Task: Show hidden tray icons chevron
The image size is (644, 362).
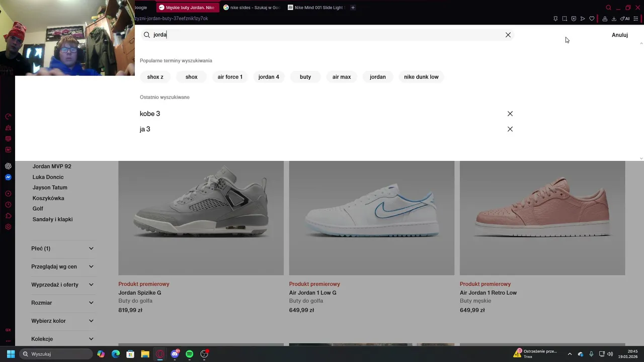Action: point(570,354)
